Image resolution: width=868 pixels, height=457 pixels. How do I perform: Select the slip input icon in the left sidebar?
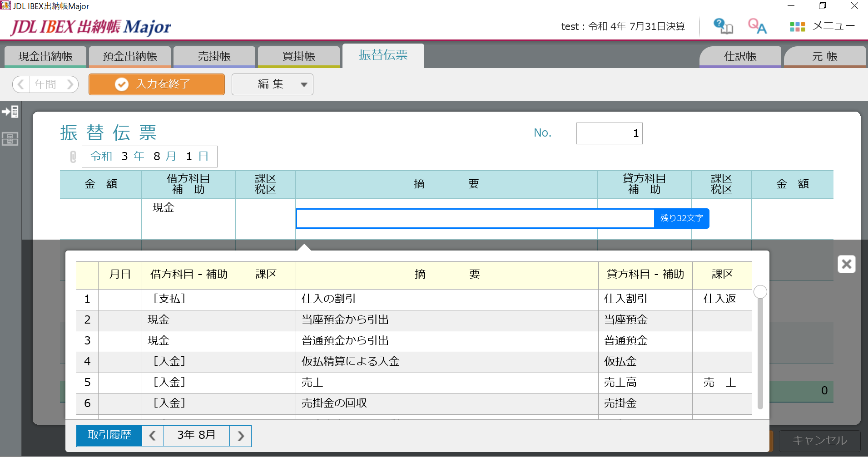(10, 111)
